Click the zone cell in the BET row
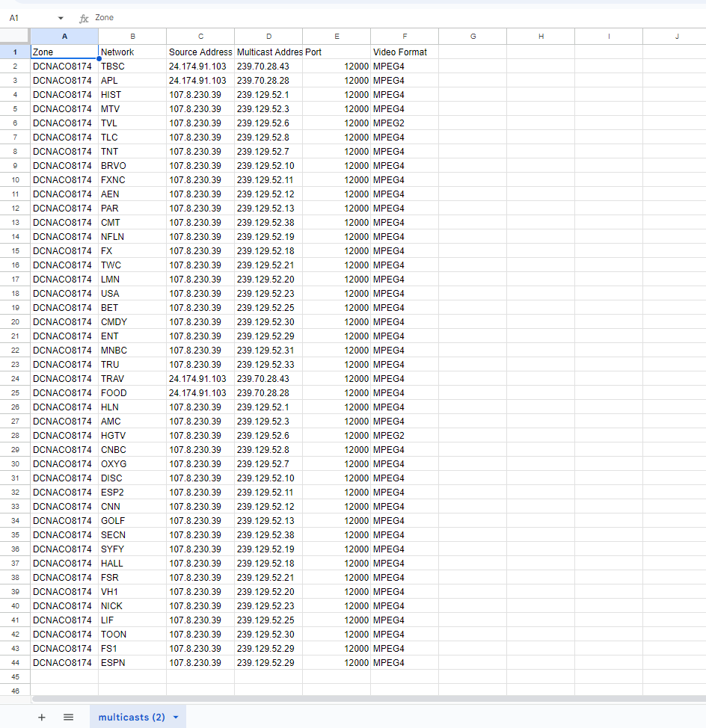This screenshot has height=728, width=706. click(64, 308)
